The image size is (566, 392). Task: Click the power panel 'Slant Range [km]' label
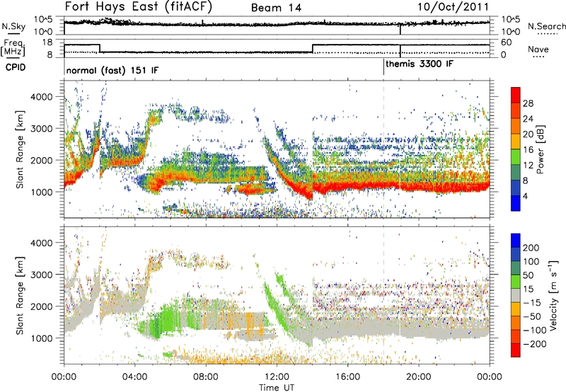click(x=20, y=149)
